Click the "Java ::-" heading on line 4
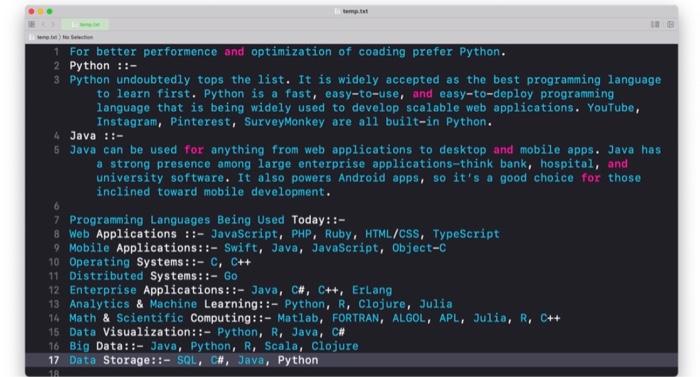Viewport: 700px width, 377px height. tap(96, 136)
